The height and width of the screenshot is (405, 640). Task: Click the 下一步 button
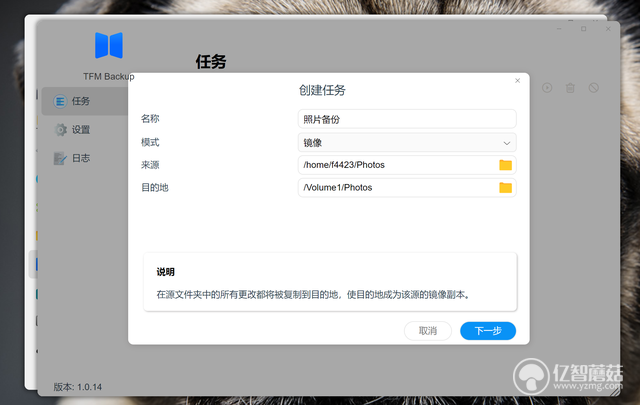488,331
